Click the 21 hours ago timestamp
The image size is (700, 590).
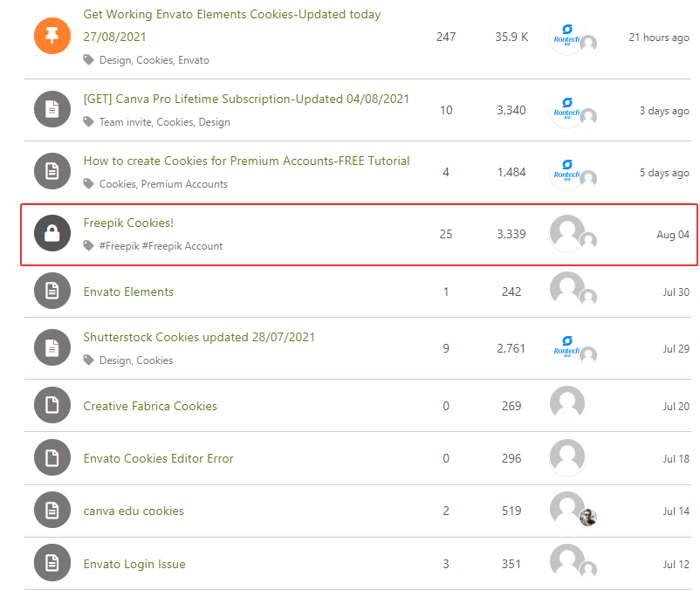coord(659,38)
